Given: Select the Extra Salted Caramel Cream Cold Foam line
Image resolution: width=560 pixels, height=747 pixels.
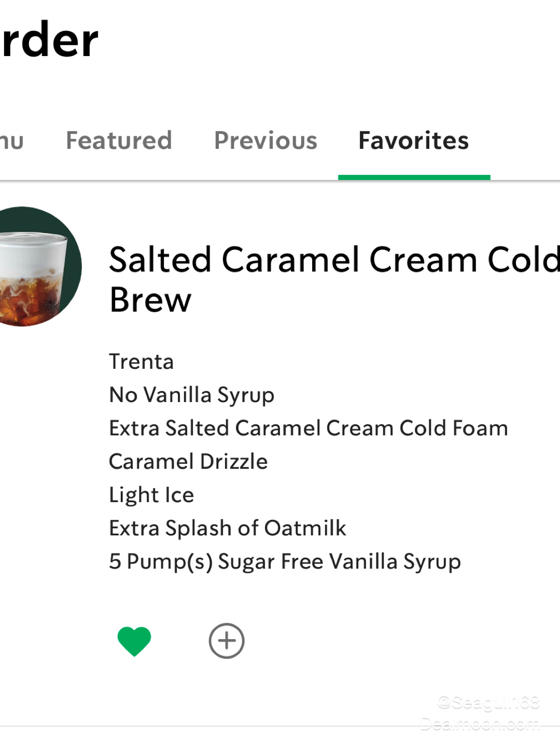Looking at the screenshot, I should pos(308,428).
